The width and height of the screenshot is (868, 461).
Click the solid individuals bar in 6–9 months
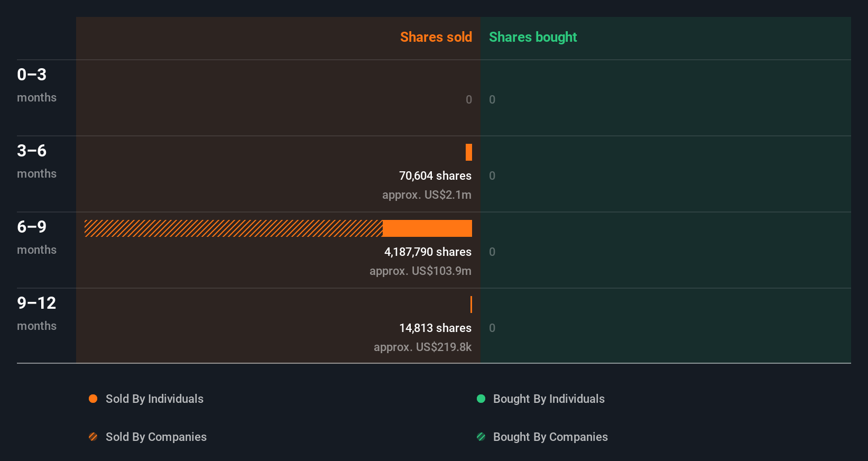coord(427,228)
